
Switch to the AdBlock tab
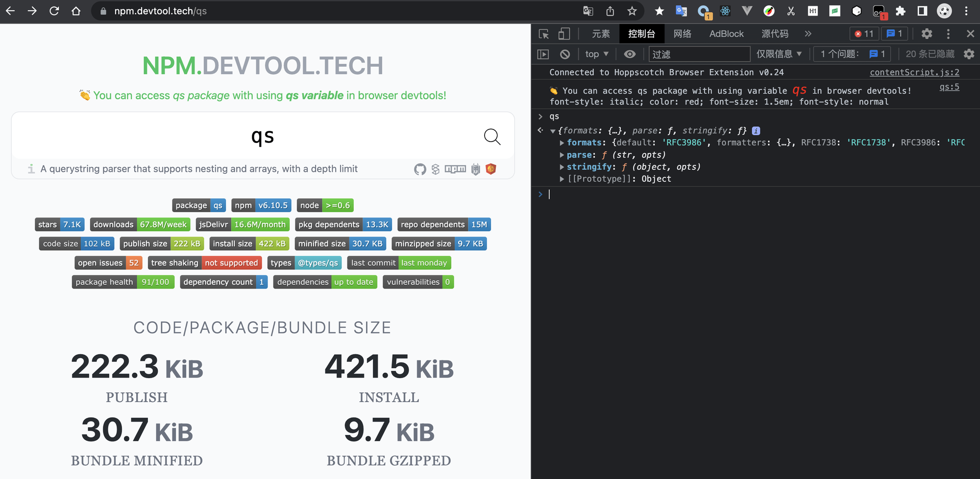(x=726, y=34)
